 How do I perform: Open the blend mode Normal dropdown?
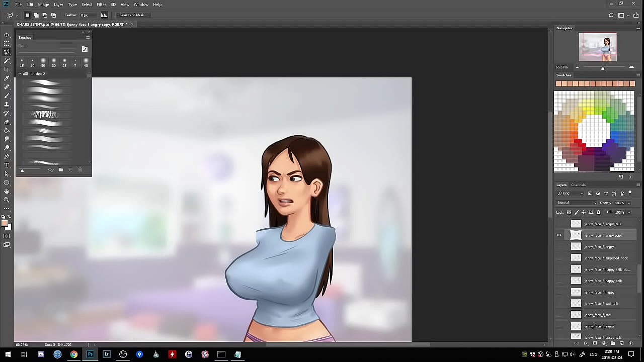coord(577,203)
